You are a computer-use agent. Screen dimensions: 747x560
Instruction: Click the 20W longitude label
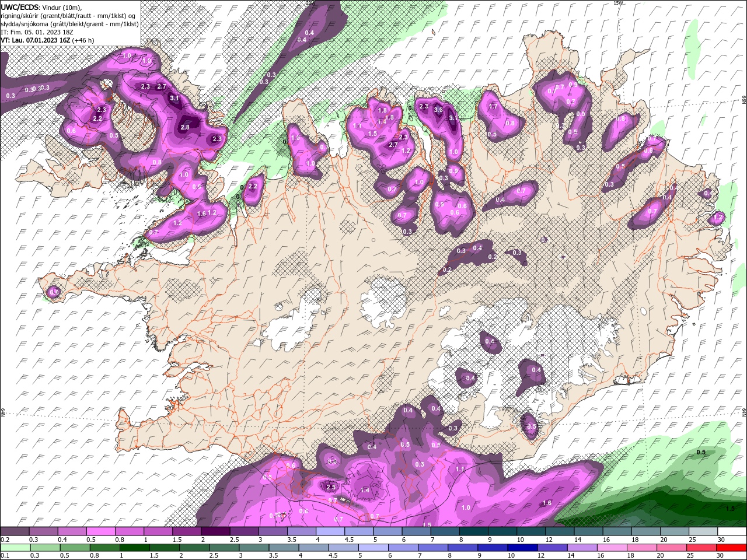(x=310, y=3)
